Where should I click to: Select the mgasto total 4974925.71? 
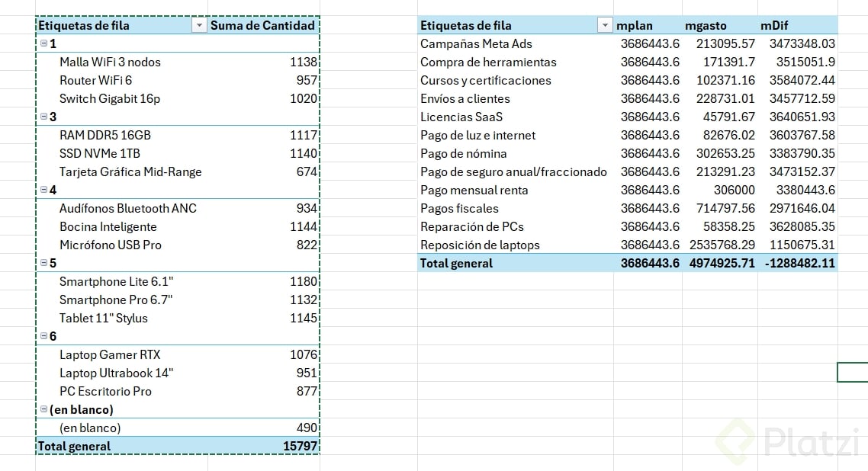722,263
